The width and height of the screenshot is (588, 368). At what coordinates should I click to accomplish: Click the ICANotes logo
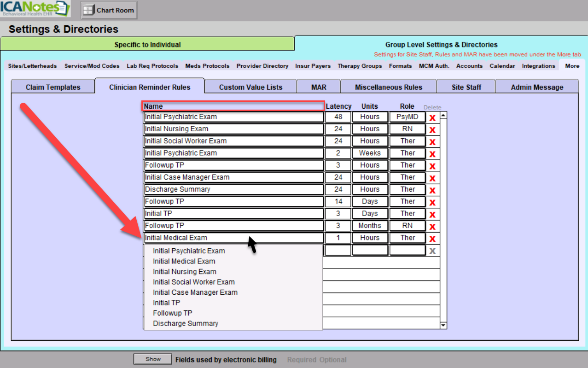point(35,9)
